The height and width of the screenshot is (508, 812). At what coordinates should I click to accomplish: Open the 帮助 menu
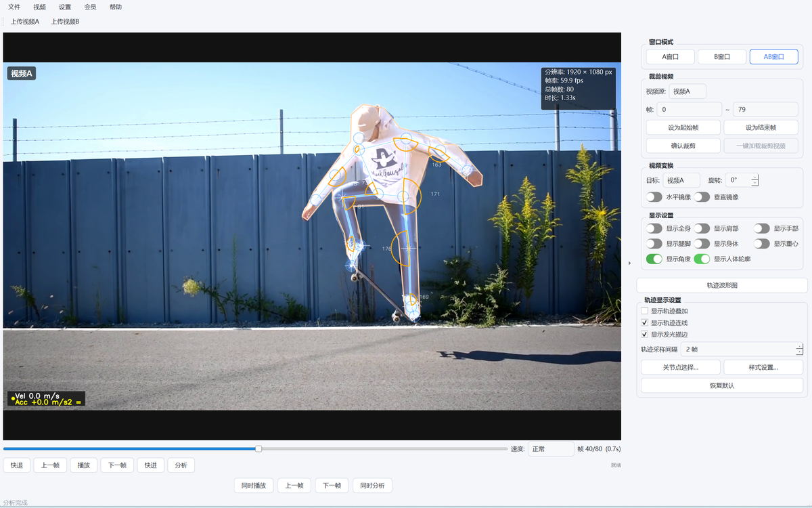tap(116, 7)
